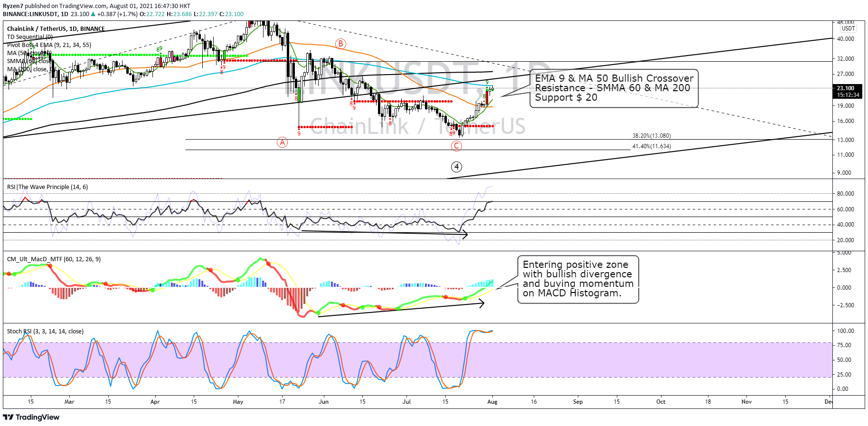Click the 25.00 Stoch RSI axis label

tap(843, 375)
